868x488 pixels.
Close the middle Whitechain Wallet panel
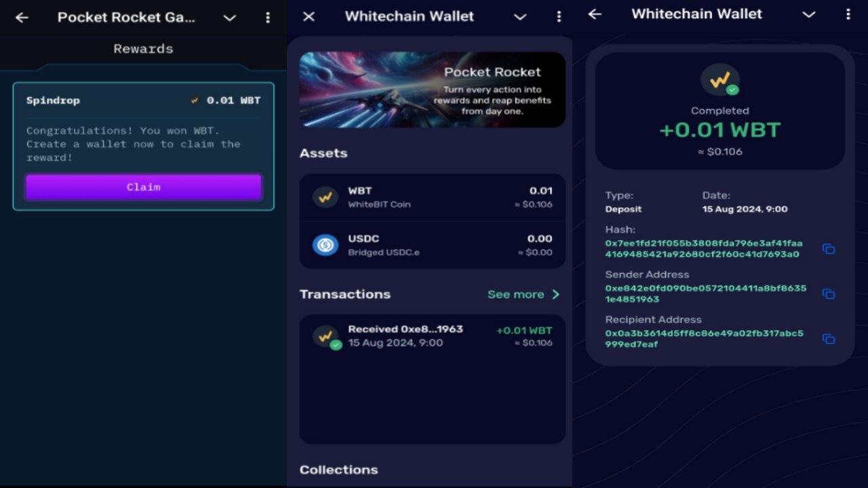[x=309, y=16]
